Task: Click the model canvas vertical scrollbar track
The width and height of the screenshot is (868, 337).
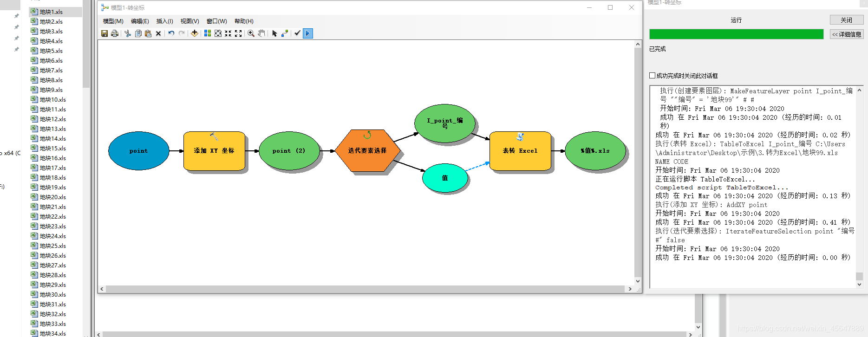Action: click(x=638, y=162)
